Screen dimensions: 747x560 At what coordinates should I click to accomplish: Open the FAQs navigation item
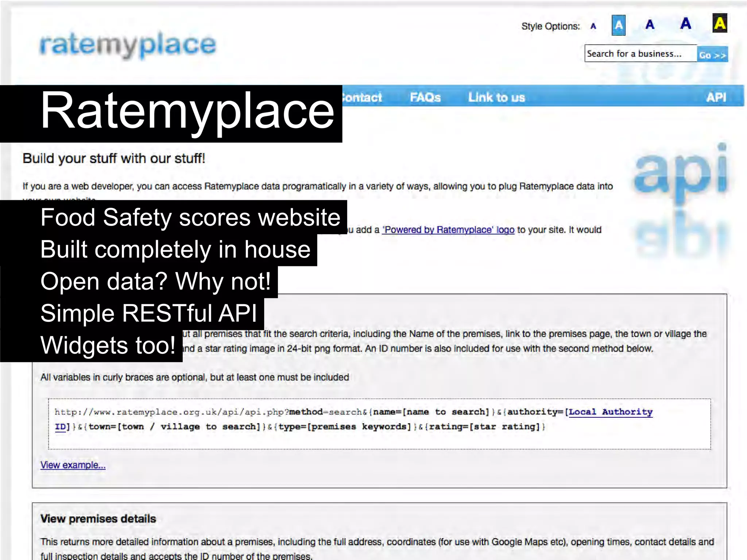425,97
